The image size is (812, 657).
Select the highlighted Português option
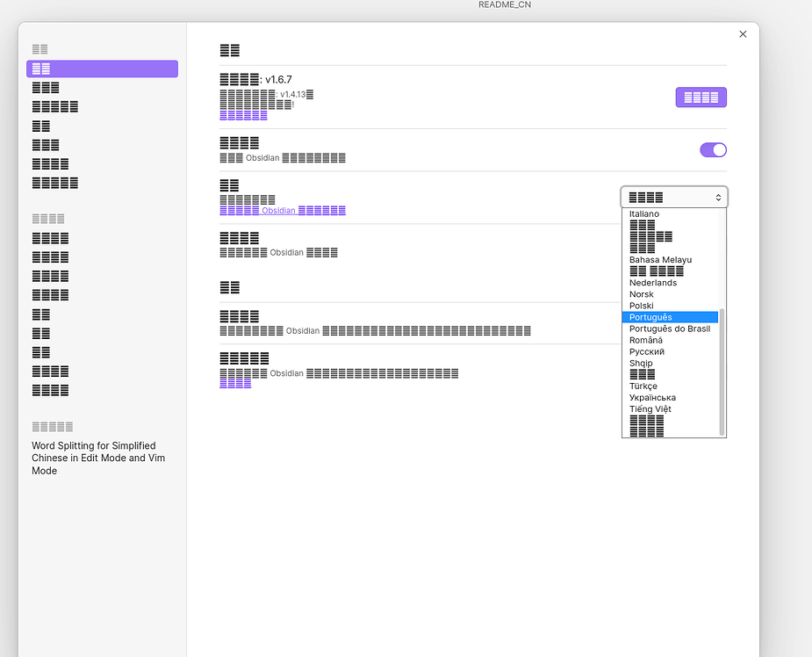pyautogui.click(x=650, y=317)
